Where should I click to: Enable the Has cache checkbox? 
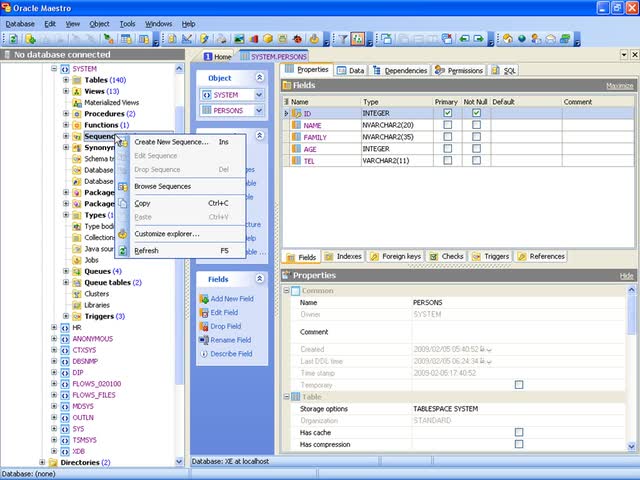pos(519,432)
